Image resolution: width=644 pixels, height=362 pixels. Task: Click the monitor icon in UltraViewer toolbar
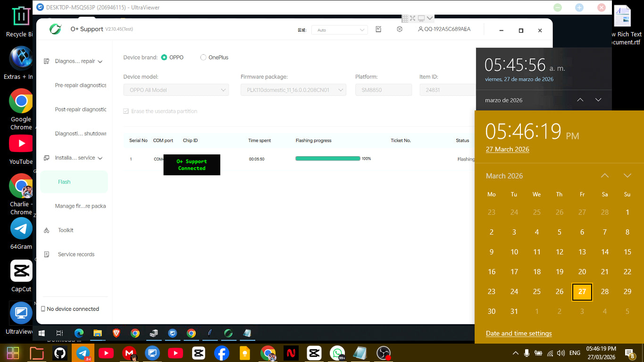pos(421,18)
